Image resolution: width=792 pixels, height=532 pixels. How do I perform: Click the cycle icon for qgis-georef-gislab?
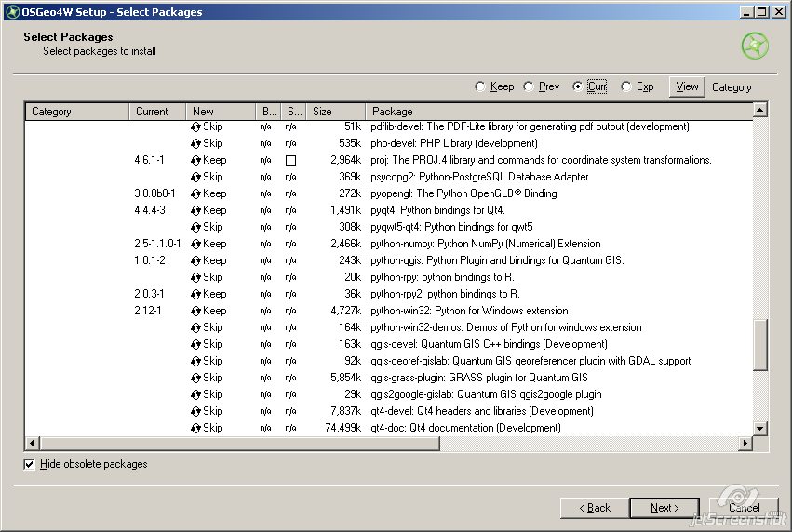click(x=196, y=362)
